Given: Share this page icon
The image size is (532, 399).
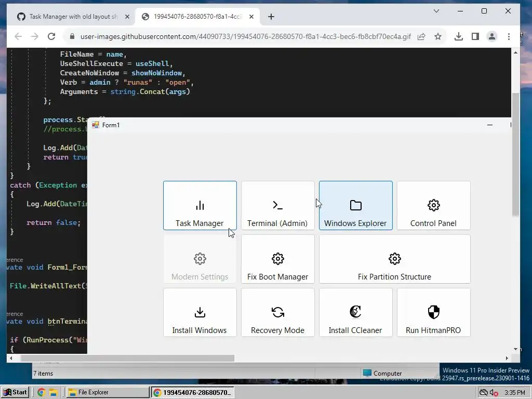Looking at the screenshot, I should 421,36.
